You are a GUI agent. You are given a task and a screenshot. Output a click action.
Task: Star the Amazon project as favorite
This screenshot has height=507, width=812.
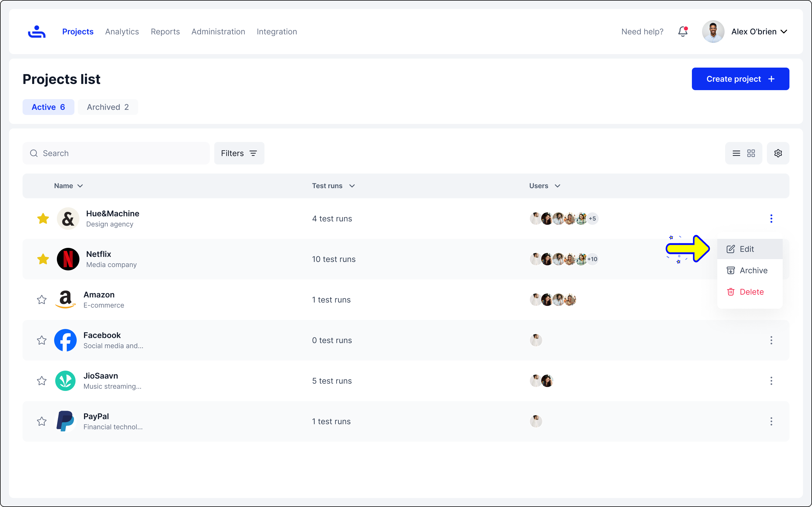pos(42,300)
